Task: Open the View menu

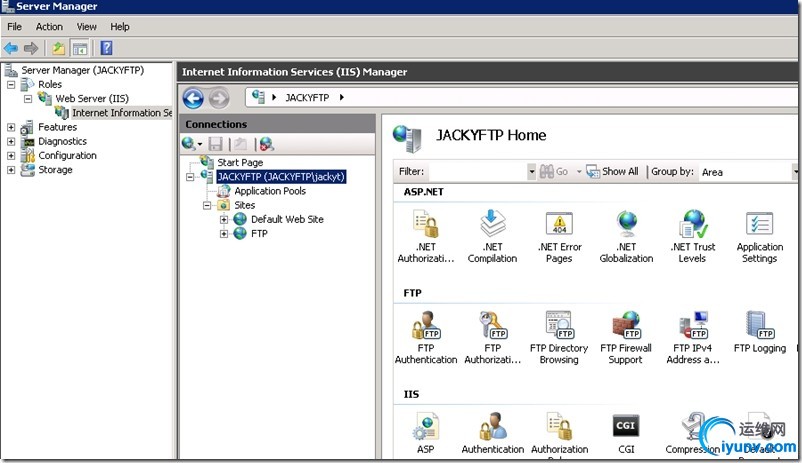Action: pyautogui.click(x=86, y=27)
